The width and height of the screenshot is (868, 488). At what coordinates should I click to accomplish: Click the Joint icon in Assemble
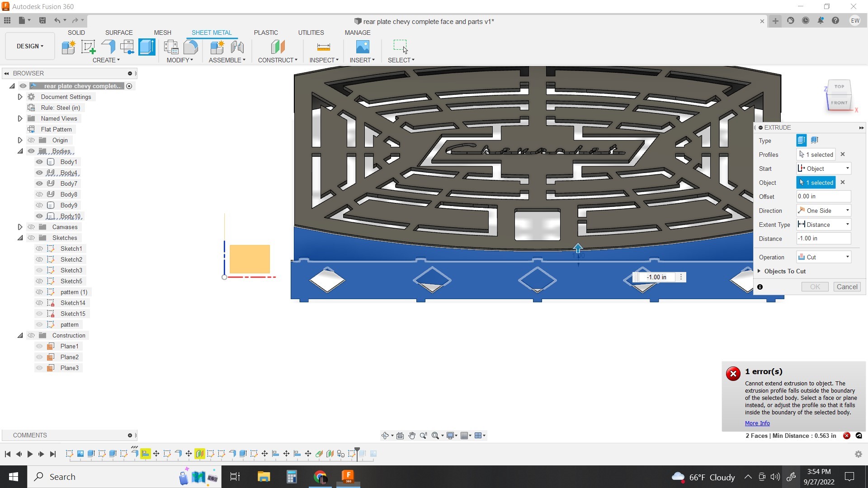point(237,47)
